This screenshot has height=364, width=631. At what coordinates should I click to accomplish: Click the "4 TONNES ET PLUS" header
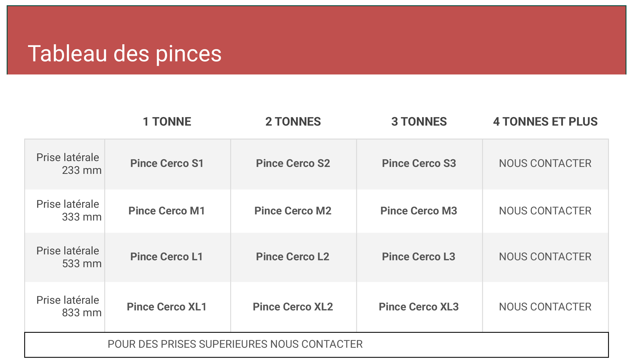[x=545, y=122]
